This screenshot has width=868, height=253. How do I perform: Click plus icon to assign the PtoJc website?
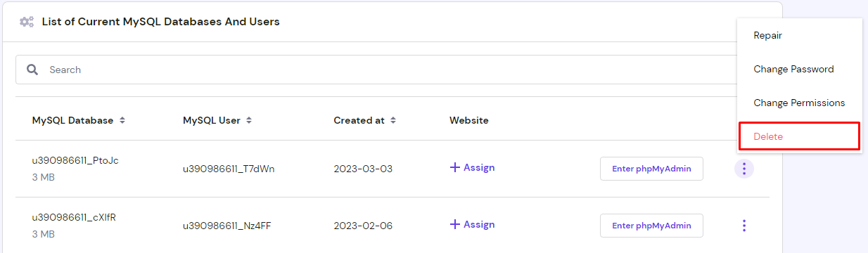454,167
